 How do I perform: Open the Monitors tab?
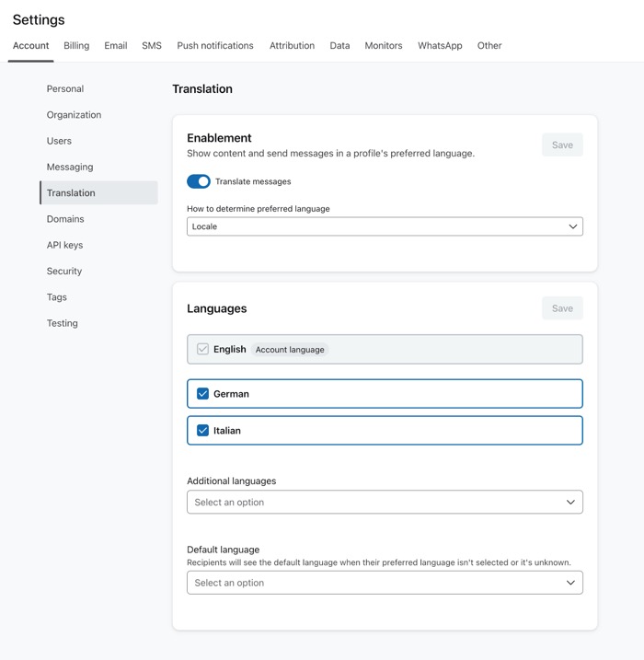(x=383, y=45)
